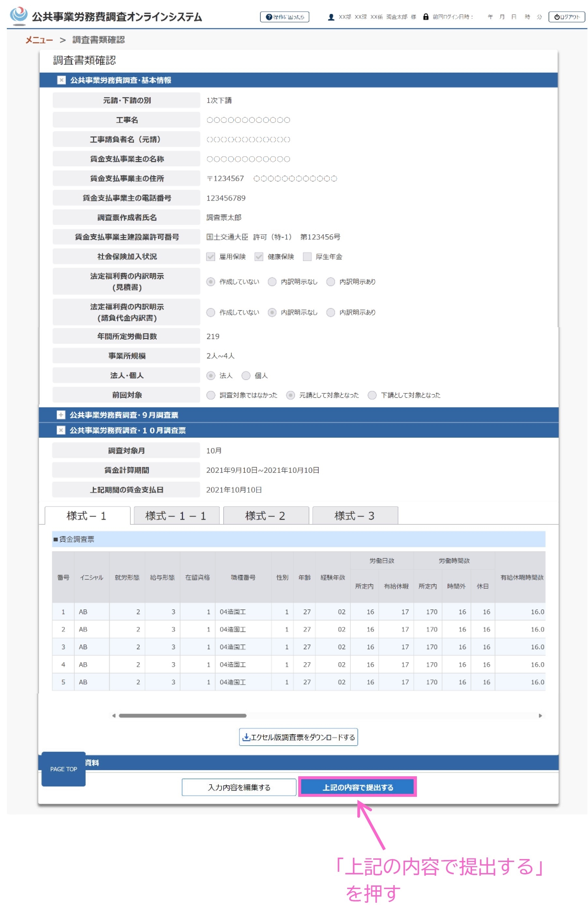588x905 pixels.
Task: Click the 04造園工 cell in row 3
Action: pos(243,647)
